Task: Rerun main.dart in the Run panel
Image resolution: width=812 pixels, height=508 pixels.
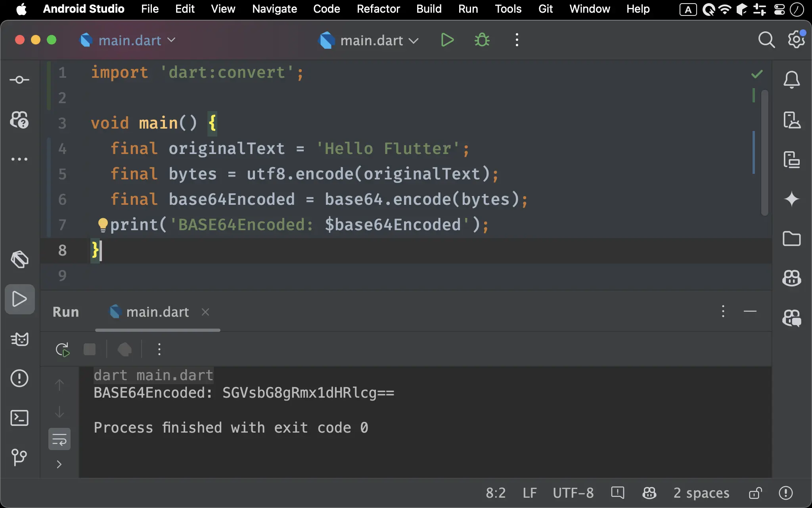Action: click(63, 350)
